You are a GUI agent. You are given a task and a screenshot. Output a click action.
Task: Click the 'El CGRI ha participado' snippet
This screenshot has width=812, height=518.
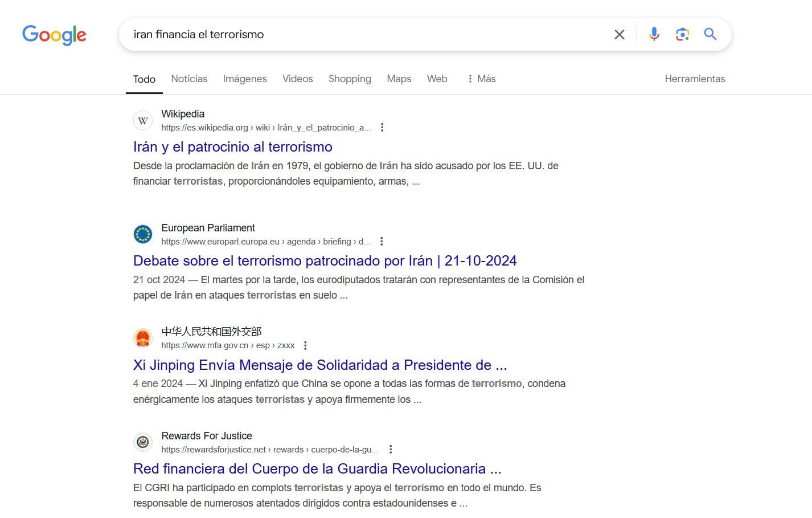pyautogui.click(x=337, y=495)
